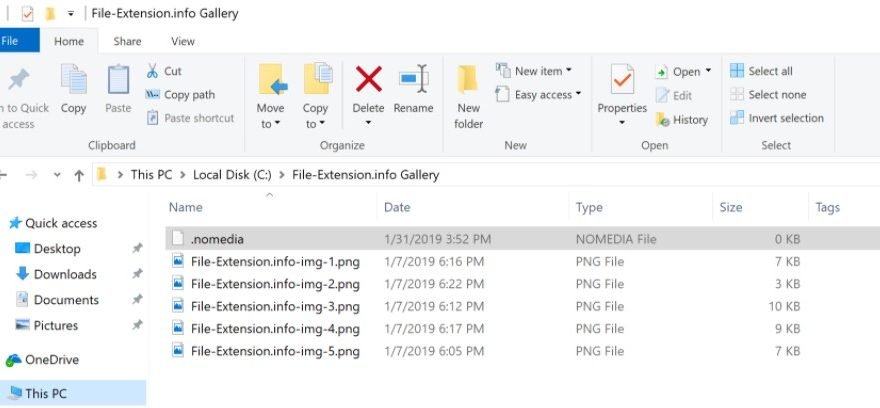Screen dimensions: 880x408
Task: Click the Up arrow navigation button
Action: (79, 175)
